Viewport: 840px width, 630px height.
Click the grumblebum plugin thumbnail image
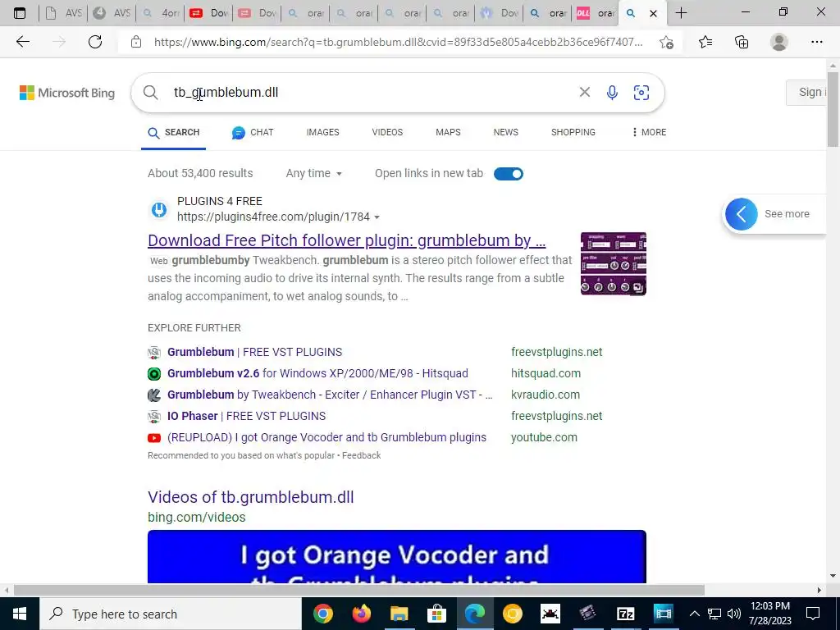[614, 263]
